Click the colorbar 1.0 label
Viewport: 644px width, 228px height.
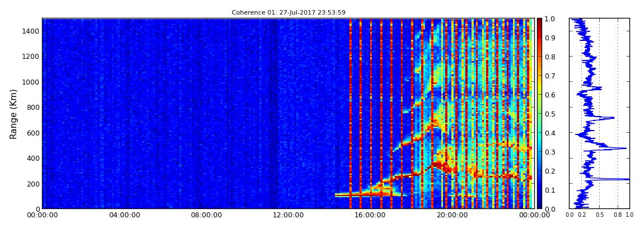[550, 19]
